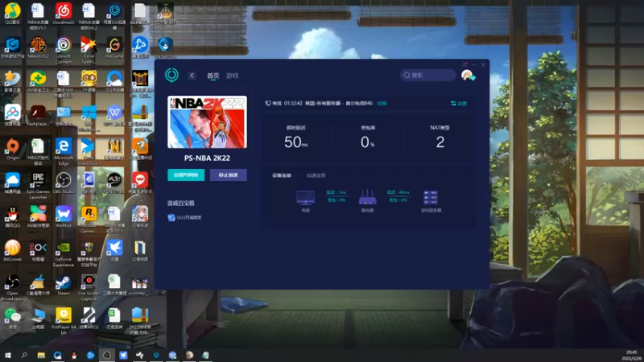The width and height of the screenshot is (644, 362).
Task: Open the Windows Start menu
Action: pyautogui.click(x=7, y=356)
